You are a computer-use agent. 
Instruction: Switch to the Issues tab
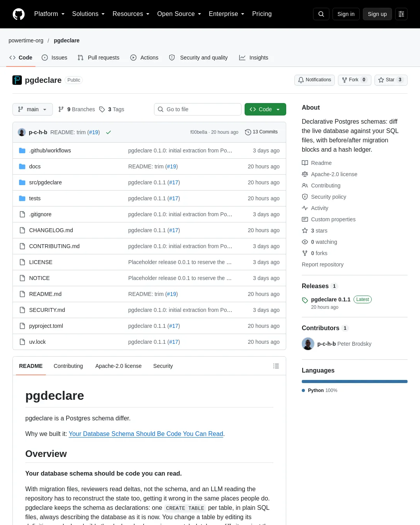[54, 58]
